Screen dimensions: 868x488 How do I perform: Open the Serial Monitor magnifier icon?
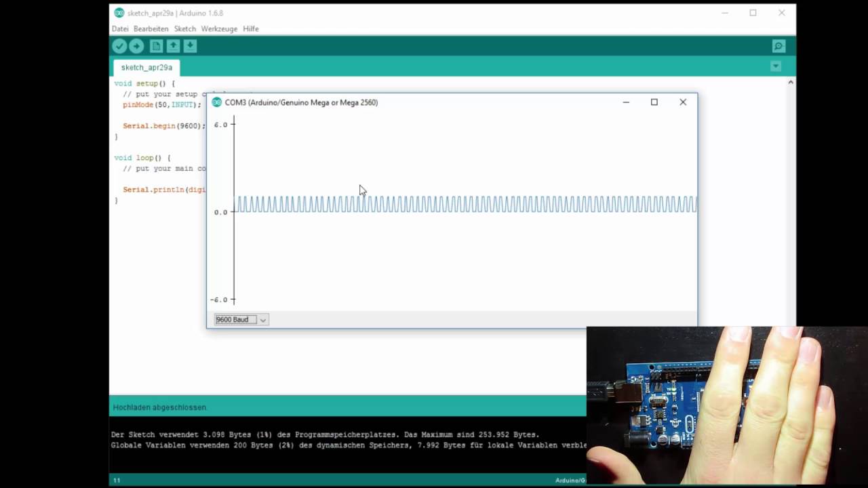(x=778, y=46)
